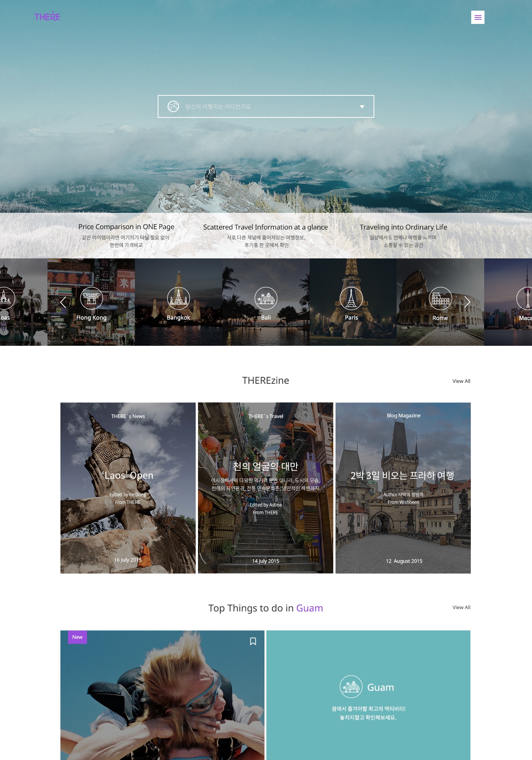The height and width of the screenshot is (760, 532).
Task: Click the destination search input field
Action: [266, 106]
